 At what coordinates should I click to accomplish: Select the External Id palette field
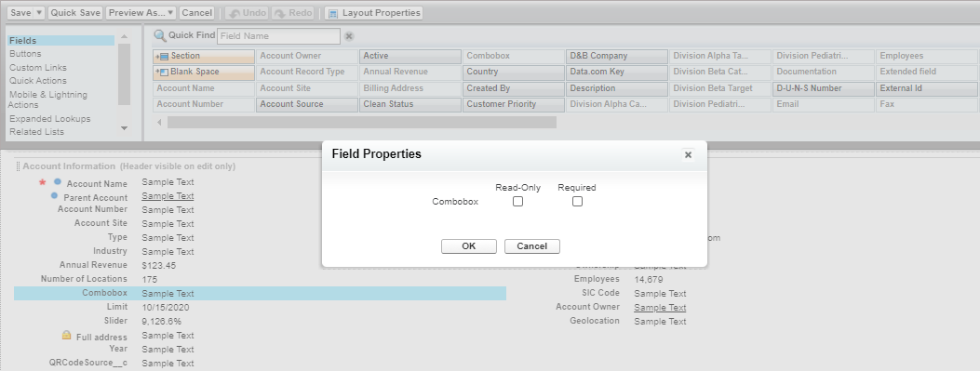pyautogui.click(x=927, y=88)
